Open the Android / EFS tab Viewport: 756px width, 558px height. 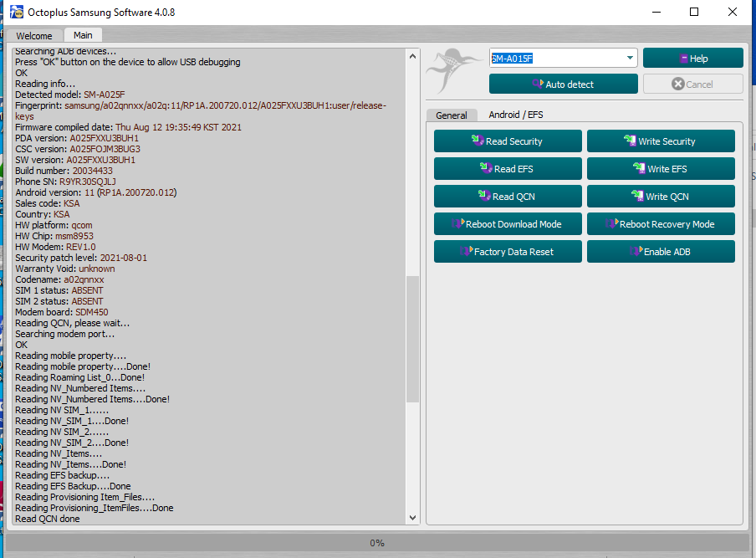[515, 115]
